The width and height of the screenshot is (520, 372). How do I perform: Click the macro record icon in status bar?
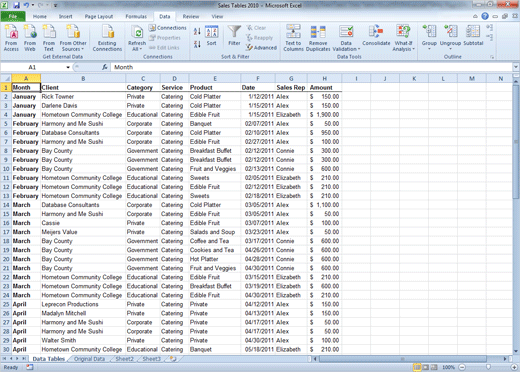[x=30, y=367]
